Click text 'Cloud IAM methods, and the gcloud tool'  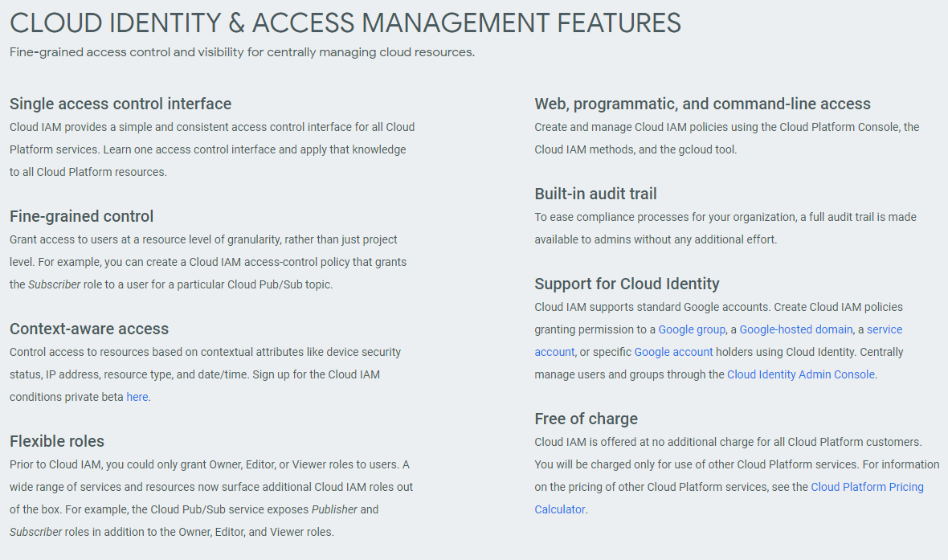635,149
